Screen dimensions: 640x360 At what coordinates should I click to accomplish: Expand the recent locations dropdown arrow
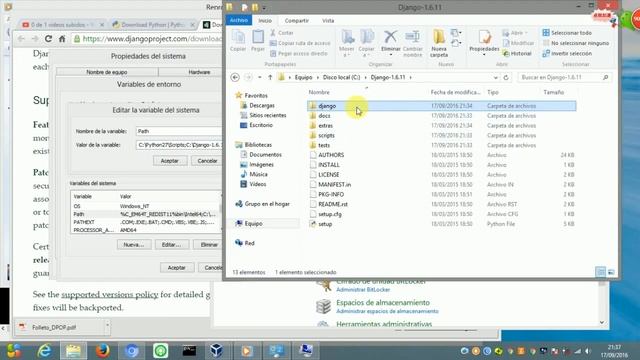260,77
